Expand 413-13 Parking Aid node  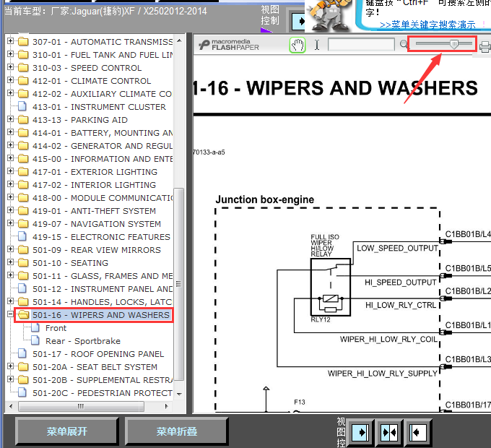point(10,119)
